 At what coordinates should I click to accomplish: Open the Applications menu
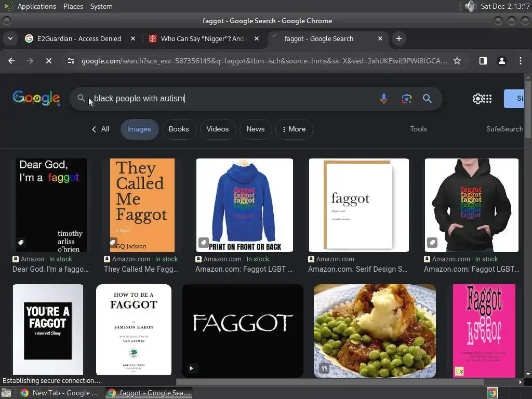point(37,6)
